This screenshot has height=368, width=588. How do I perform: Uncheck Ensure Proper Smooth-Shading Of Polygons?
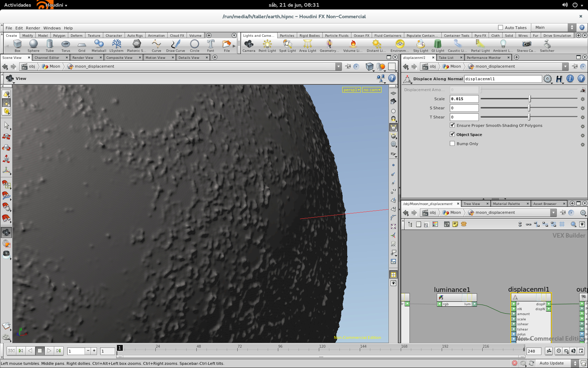coord(452,125)
